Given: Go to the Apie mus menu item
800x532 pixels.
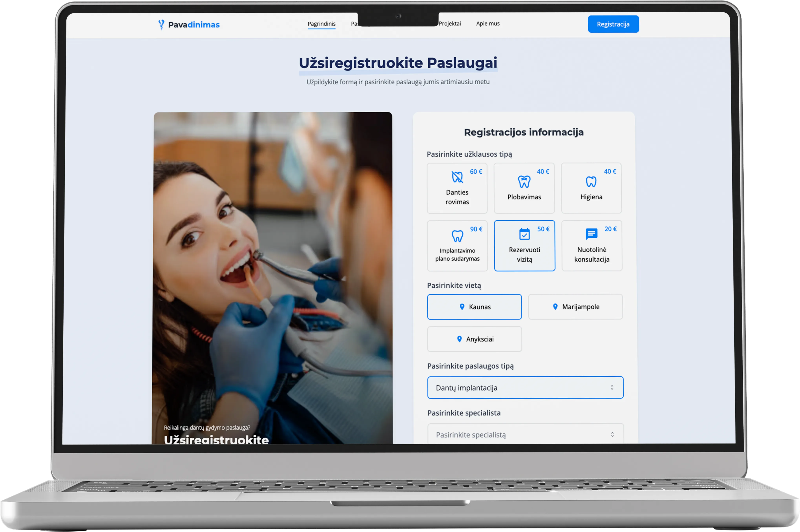Looking at the screenshot, I should 488,23.
